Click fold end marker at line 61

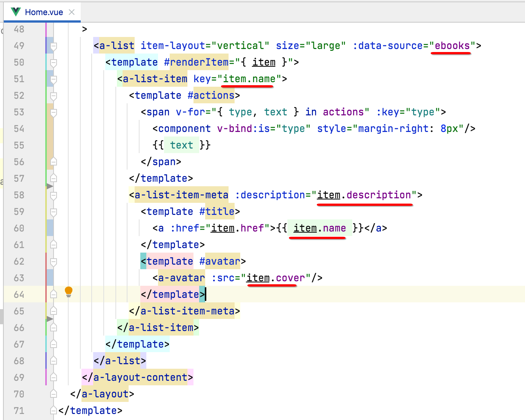tap(54, 245)
